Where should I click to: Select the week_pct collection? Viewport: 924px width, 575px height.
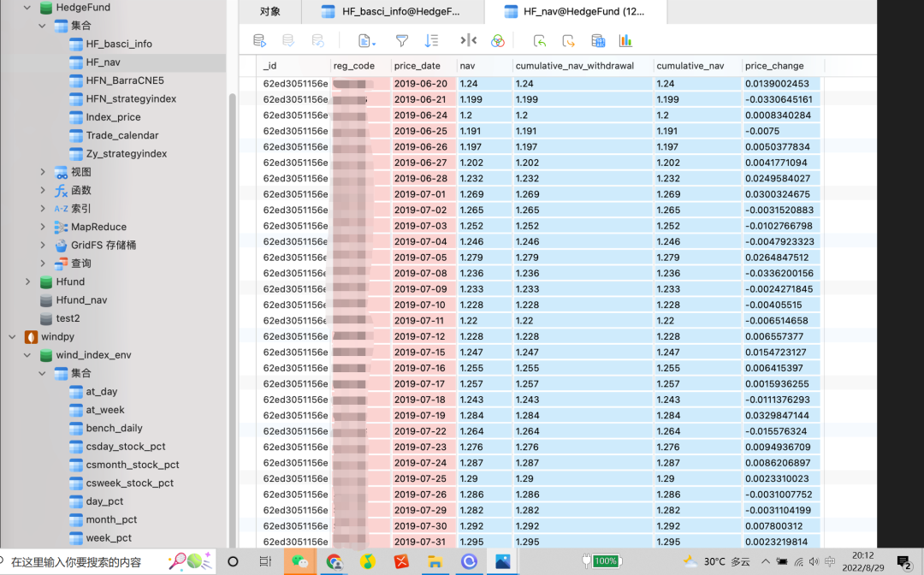[109, 537]
